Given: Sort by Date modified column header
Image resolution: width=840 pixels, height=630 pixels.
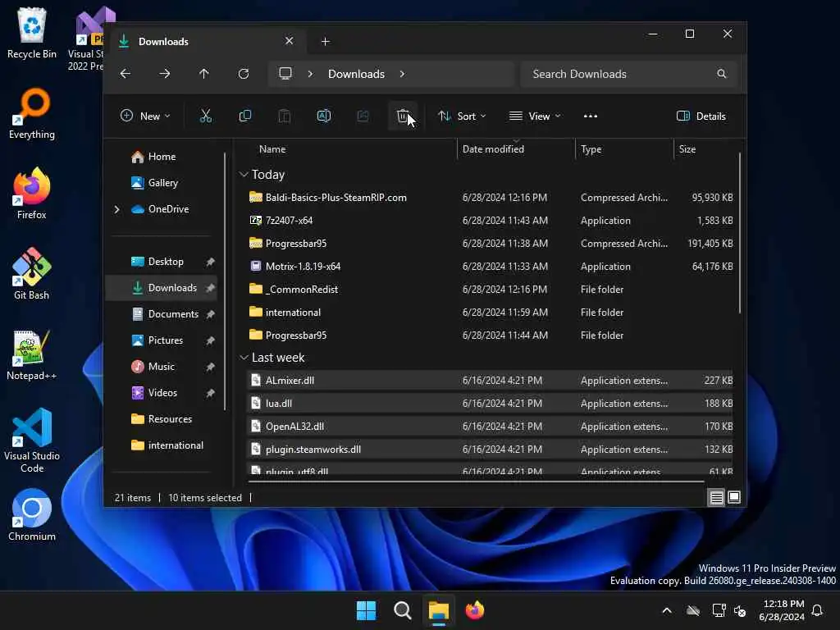Looking at the screenshot, I should (516, 149).
